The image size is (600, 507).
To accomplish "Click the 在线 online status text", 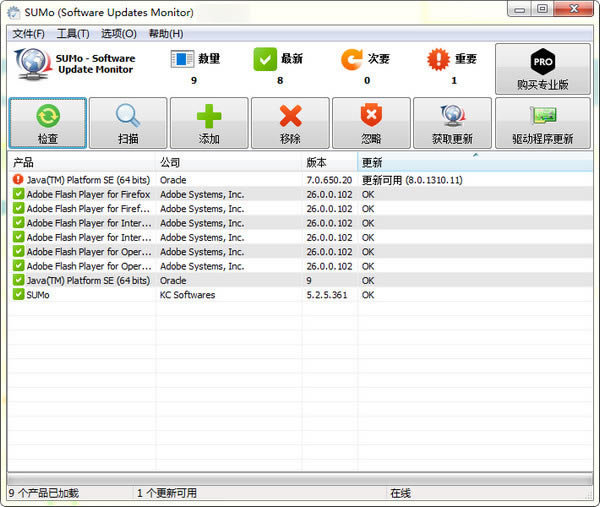I will [400, 493].
